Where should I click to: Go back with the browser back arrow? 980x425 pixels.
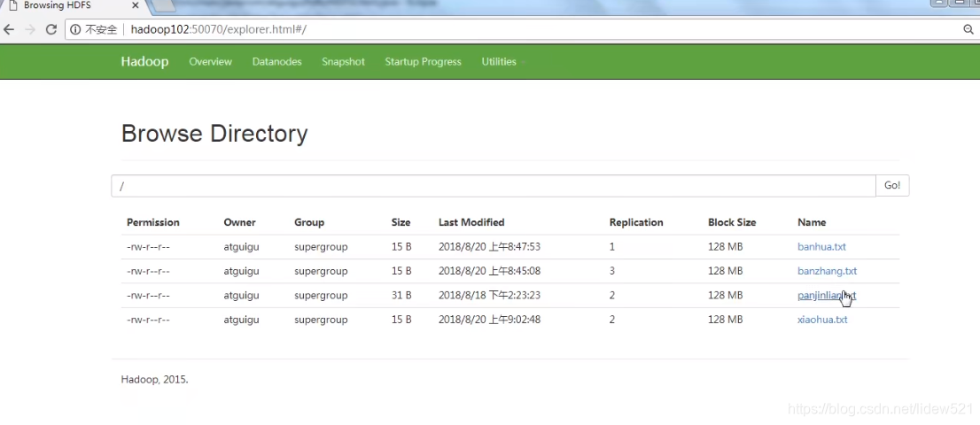(9, 29)
